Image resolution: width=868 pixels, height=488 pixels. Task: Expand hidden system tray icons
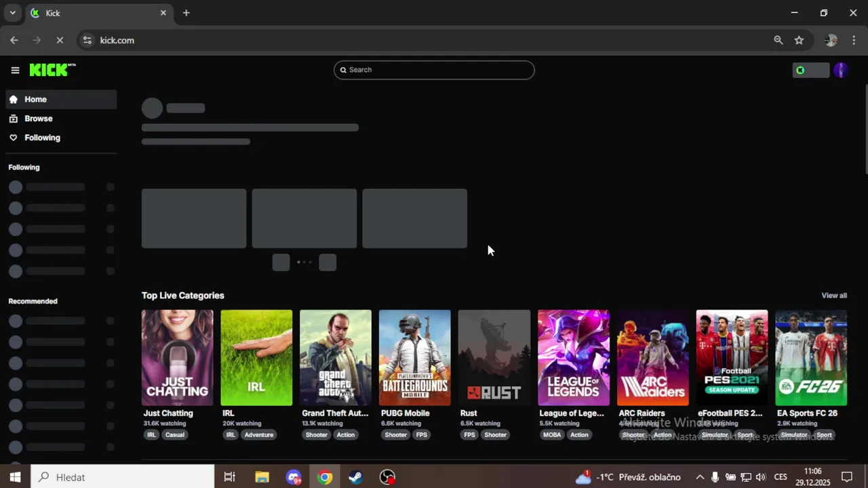point(700,477)
